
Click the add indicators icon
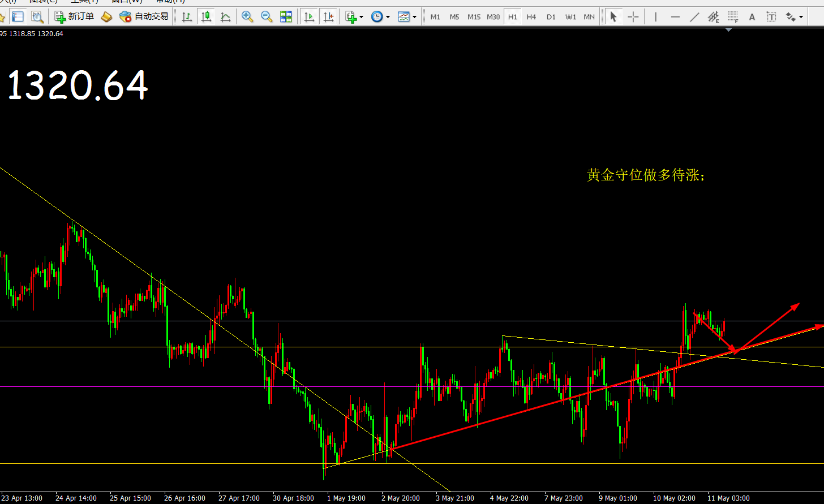(x=351, y=16)
